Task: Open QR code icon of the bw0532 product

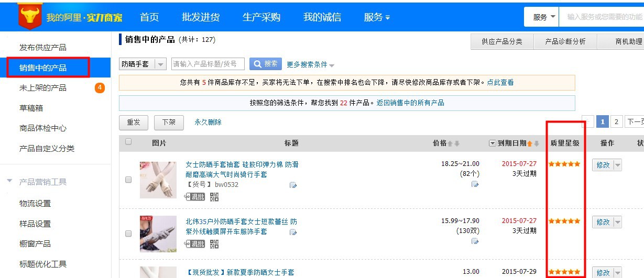Action: (214, 197)
